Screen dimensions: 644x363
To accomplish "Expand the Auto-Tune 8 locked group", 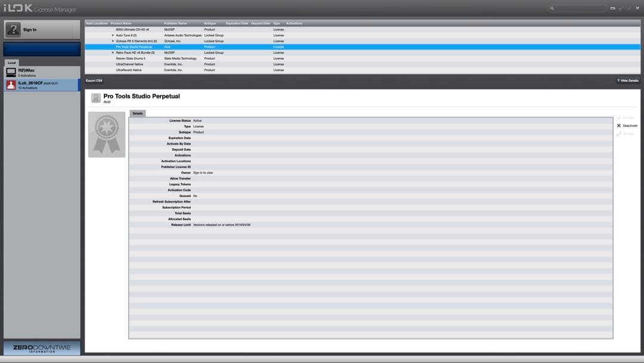I will pyautogui.click(x=113, y=35).
